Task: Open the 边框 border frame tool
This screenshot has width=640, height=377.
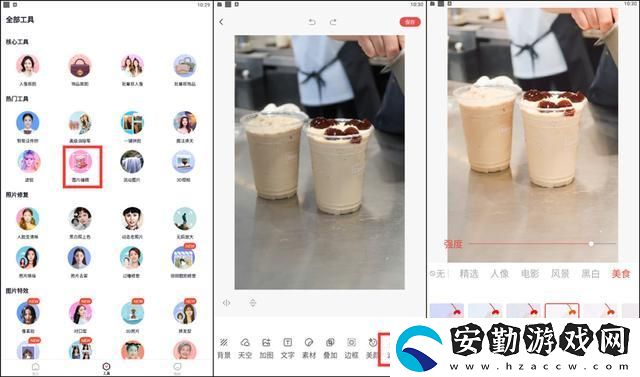Action: point(351,348)
